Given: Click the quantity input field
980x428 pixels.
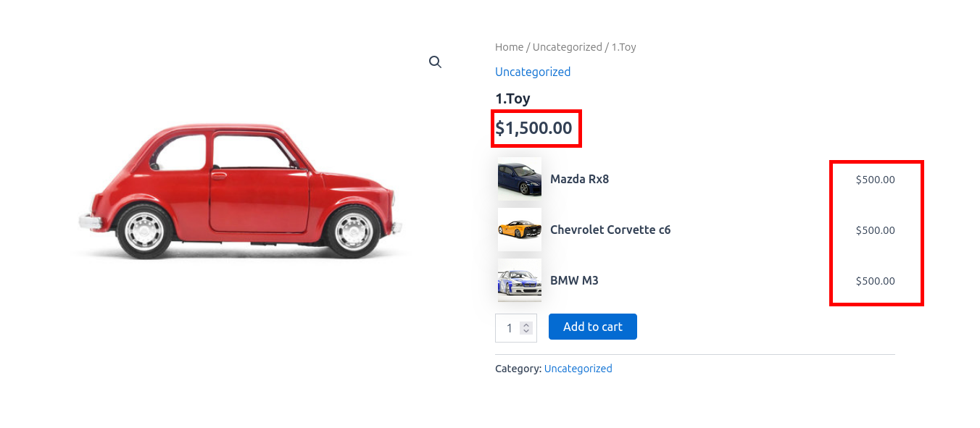Looking at the screenshot, I should pos(509,328).
